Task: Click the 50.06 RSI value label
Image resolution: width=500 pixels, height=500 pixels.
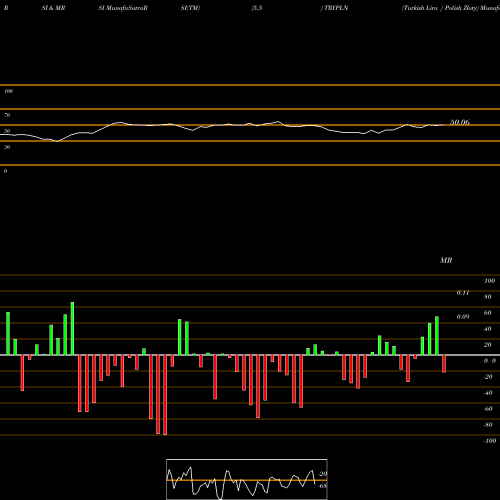Action: pyautogui.click(x=460, y=122)
